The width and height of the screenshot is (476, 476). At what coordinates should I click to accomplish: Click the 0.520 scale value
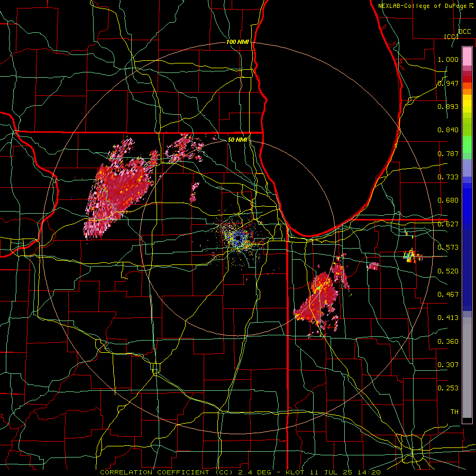pos(448,271)
